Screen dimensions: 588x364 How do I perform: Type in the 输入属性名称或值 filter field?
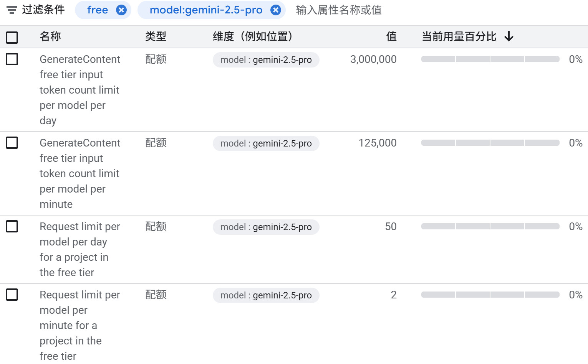384,10
